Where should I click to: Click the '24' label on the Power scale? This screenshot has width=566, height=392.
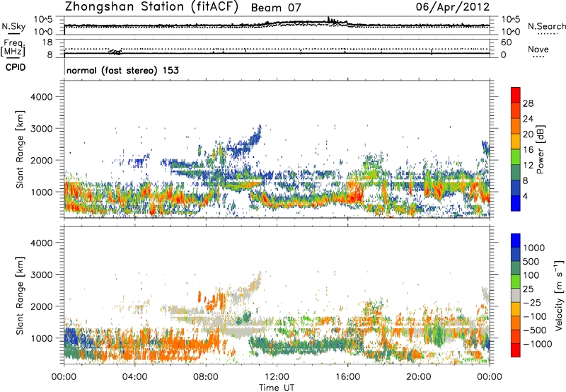coord(528,119)
